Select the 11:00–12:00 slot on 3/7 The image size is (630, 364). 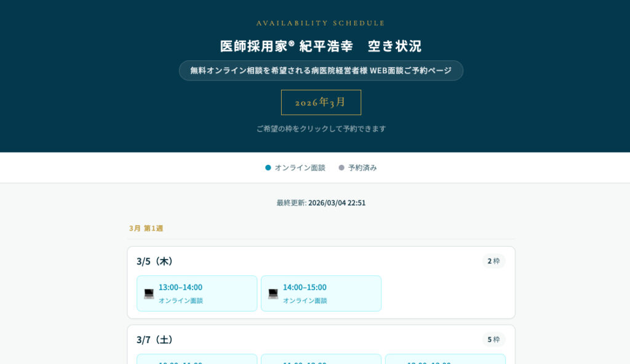tap(321, 360)
